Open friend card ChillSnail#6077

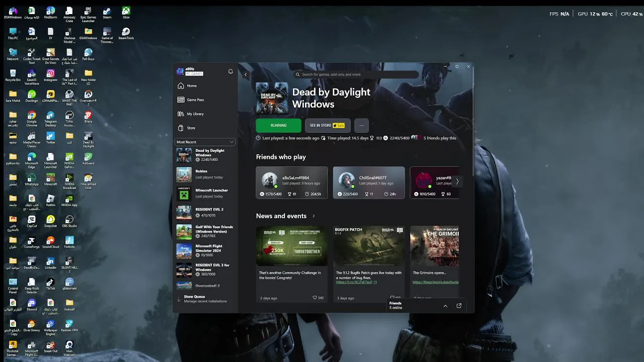[369, 183]
